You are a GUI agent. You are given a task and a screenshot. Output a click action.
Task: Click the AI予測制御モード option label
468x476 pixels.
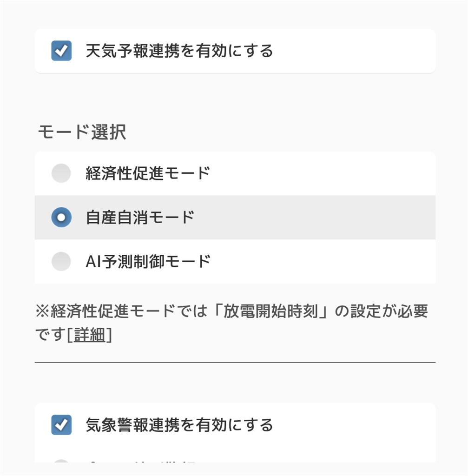(x=148, y=261)
